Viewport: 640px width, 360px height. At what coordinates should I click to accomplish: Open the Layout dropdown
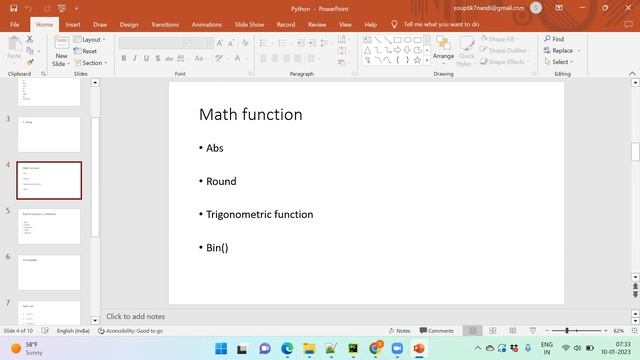tap(90, 40)
